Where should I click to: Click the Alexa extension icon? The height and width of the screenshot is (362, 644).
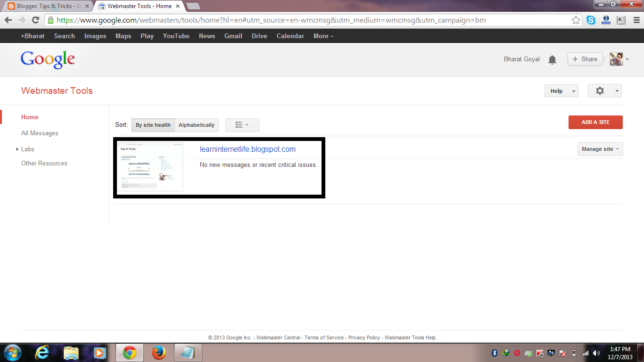tap(606, 20)
